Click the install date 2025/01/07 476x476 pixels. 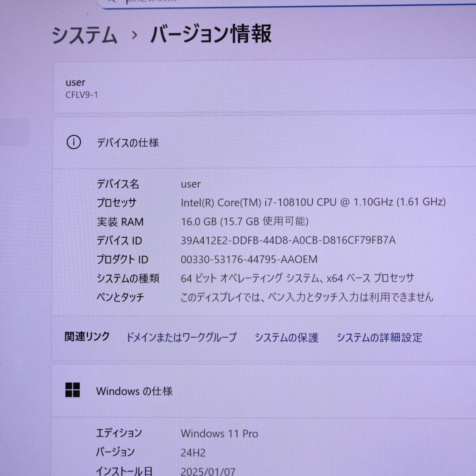208,471
